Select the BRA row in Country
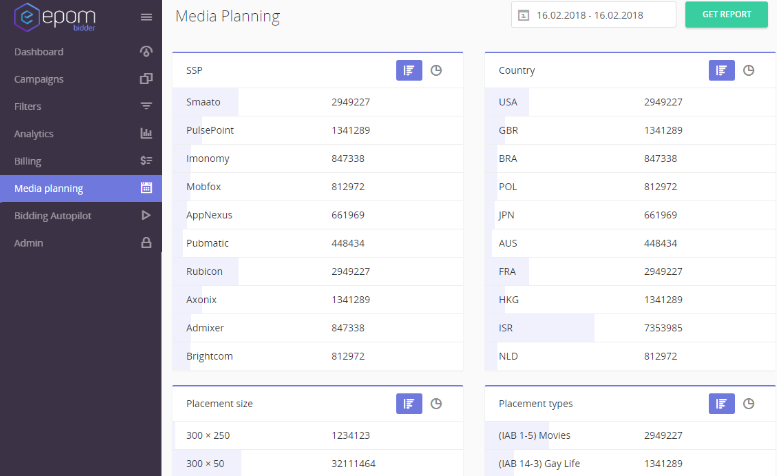The image size is (777, 476). (x=630, y=159)
